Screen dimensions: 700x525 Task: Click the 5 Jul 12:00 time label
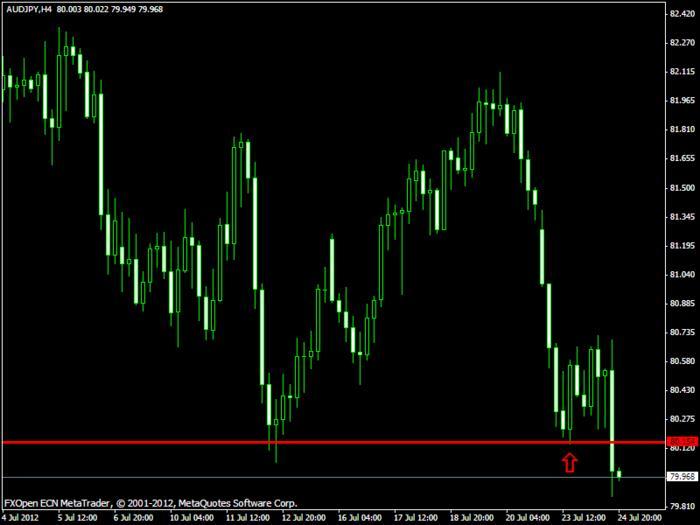[77, 518]
